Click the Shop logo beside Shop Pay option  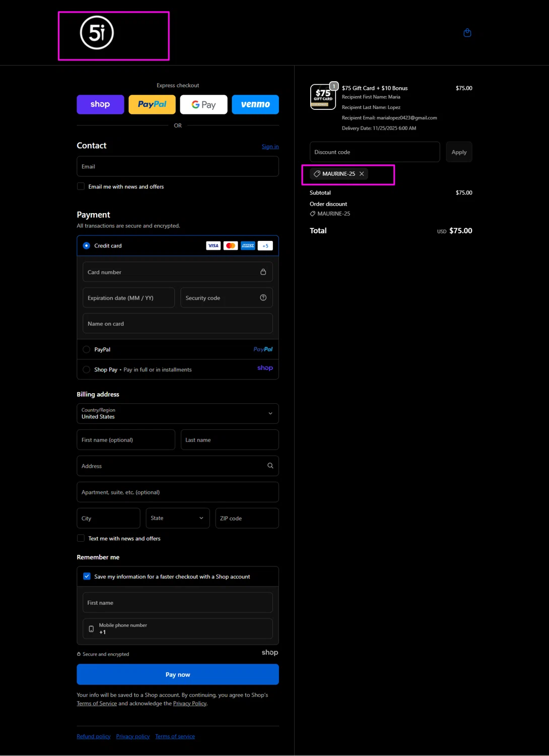coord(265,368)
